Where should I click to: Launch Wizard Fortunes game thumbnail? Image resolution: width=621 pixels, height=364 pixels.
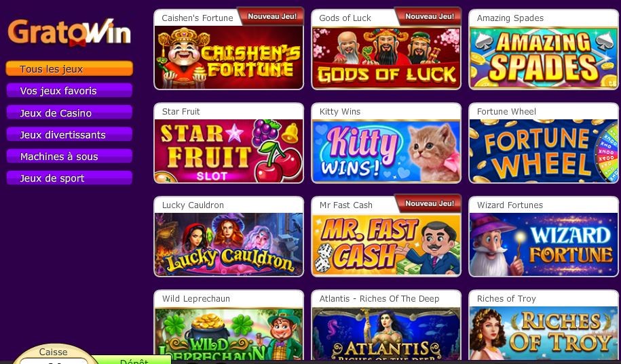pyautogui.click(x=544, y=244)
